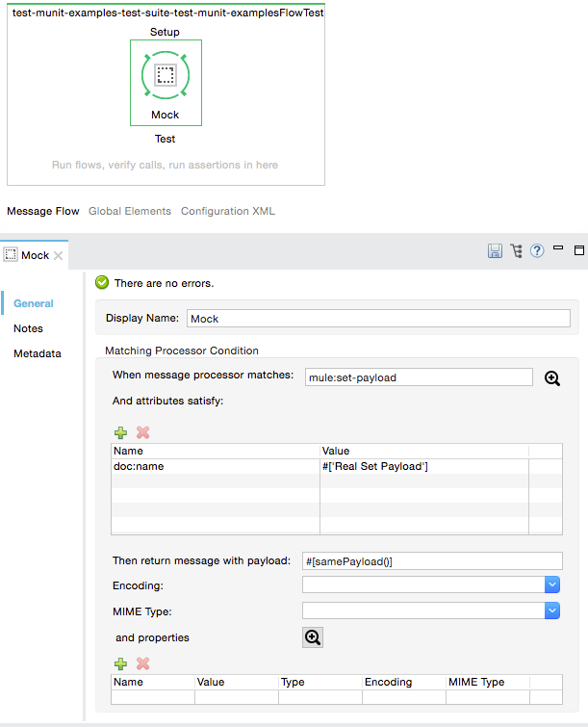Click the save floppy disk icon
The width and height of the screenshot is (588, 727).
click(495, 251)
